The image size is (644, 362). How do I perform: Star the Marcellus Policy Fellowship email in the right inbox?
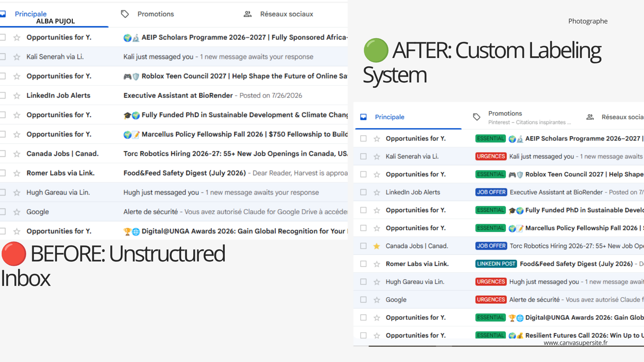pyautogui.click(x=377, y=228)
